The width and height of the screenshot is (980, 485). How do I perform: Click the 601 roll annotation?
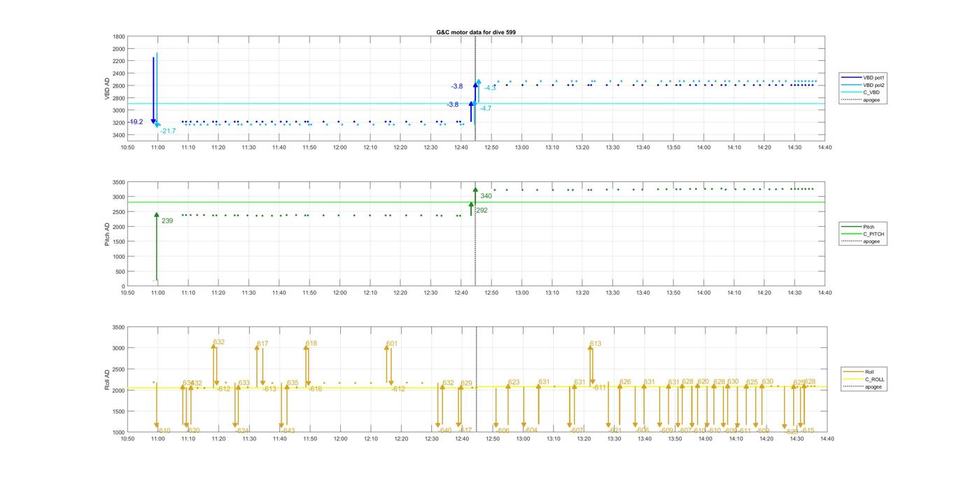(x=392, y=344)
